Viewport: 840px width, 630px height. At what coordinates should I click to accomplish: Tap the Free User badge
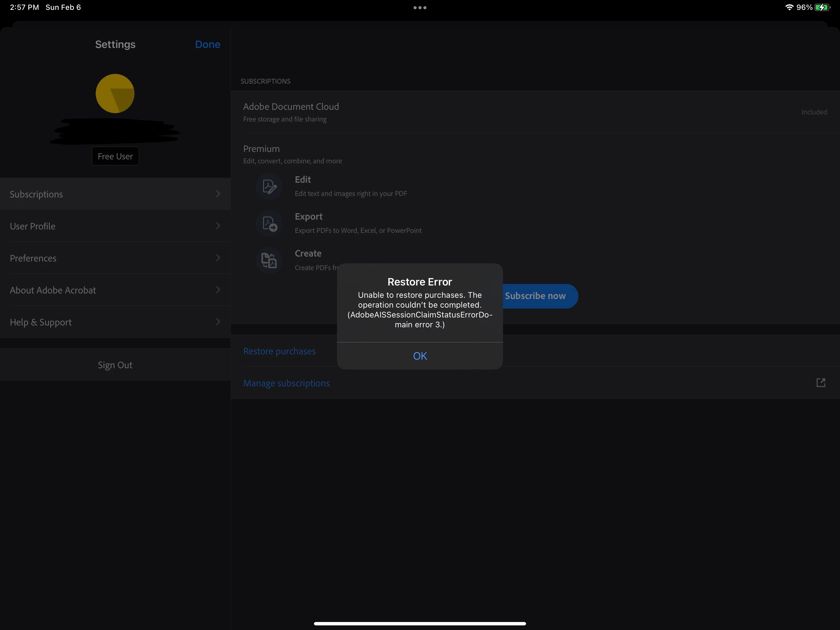point(115,156)
